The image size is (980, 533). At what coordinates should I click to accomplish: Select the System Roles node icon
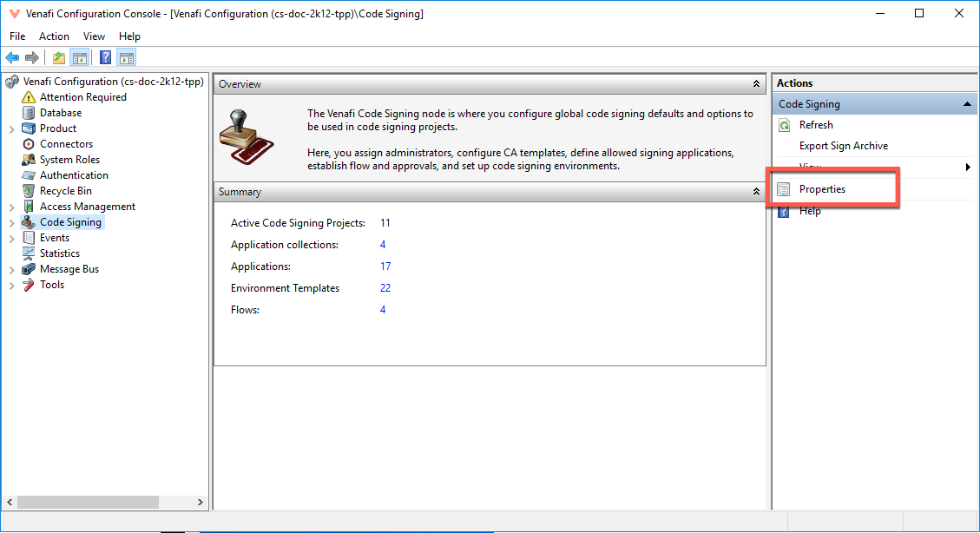click(28, 160)
